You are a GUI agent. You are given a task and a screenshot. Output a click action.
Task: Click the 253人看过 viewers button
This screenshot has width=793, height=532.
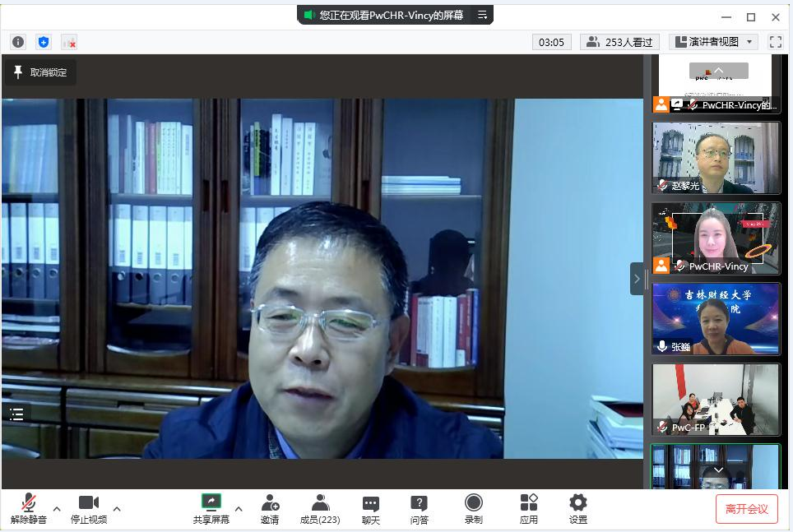click(621, 42)
